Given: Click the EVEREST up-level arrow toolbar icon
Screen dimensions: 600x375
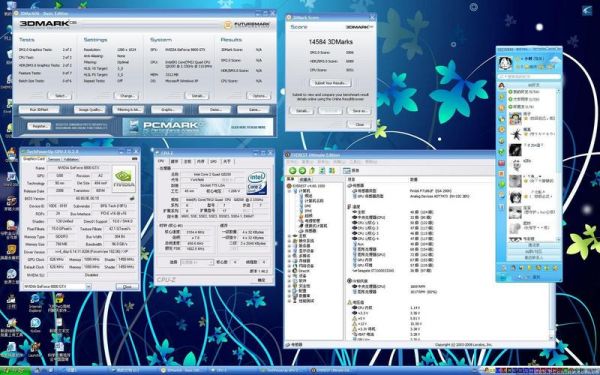Looking at the screenshot, I should [312, 170].
